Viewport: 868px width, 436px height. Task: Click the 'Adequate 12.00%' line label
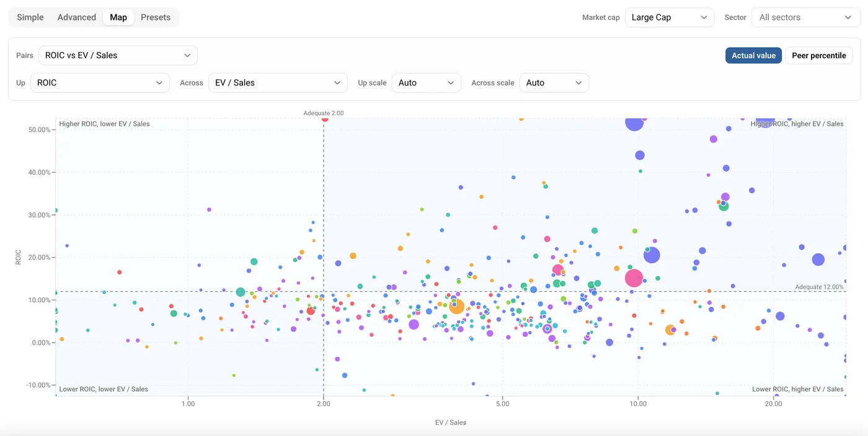(819, 287)
